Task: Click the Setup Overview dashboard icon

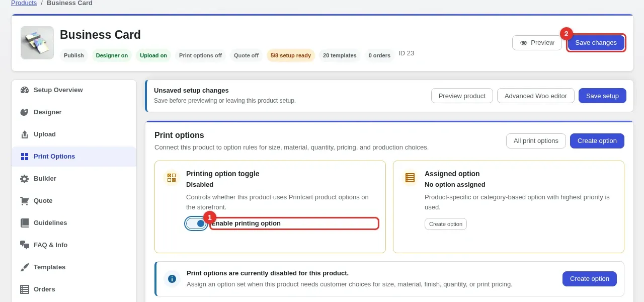Action: [25, 90]
